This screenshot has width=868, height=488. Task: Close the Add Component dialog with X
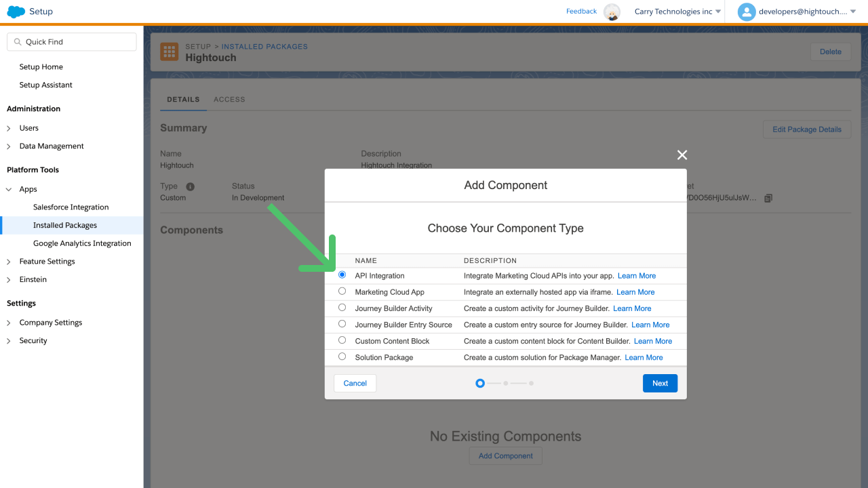coord(682,155)
